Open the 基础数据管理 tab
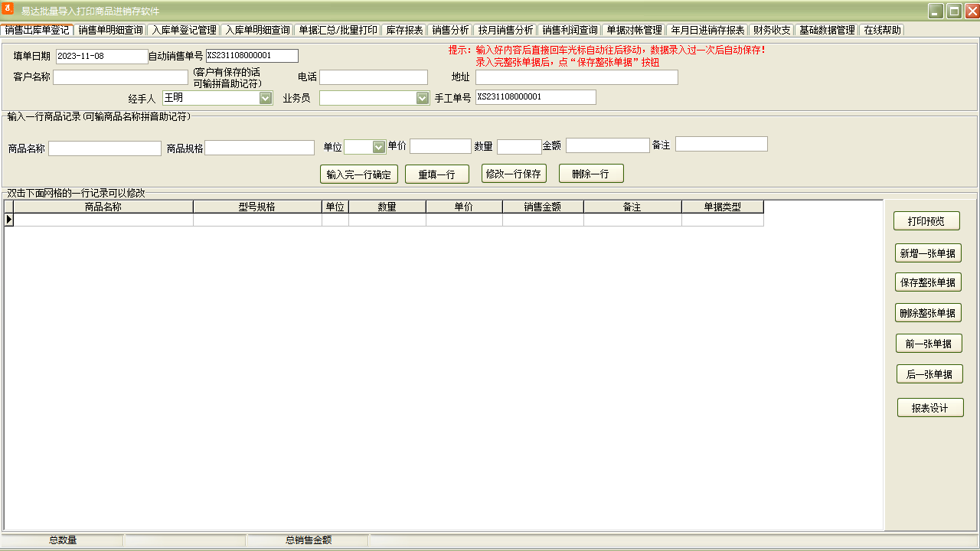The width and height of the screenshot is (980, 551). [x=827, y=31]
